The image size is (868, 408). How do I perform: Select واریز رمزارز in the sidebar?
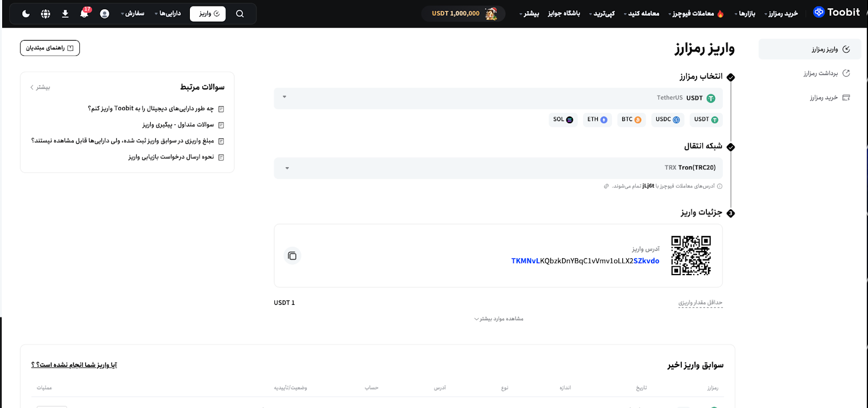click(810, 49)
